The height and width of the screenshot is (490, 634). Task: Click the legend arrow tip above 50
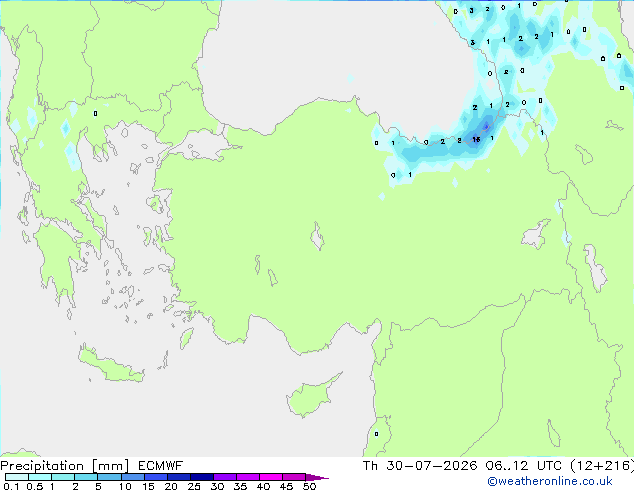pos(317,477)
